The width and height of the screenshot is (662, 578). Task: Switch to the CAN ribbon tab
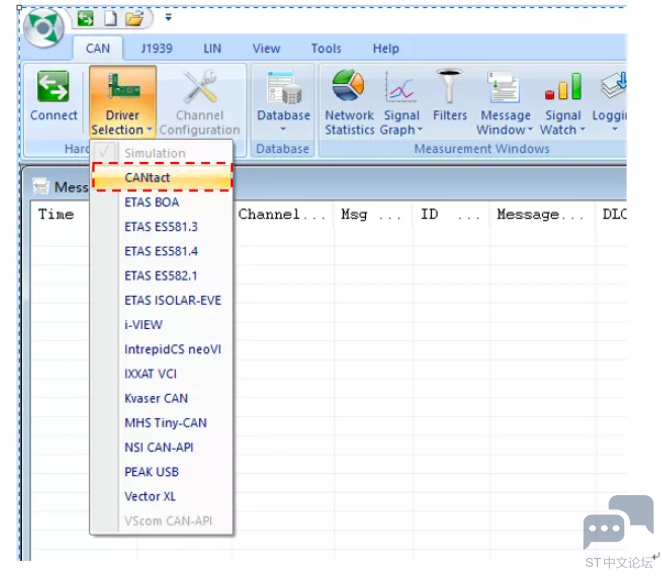[x=98, y=49]
